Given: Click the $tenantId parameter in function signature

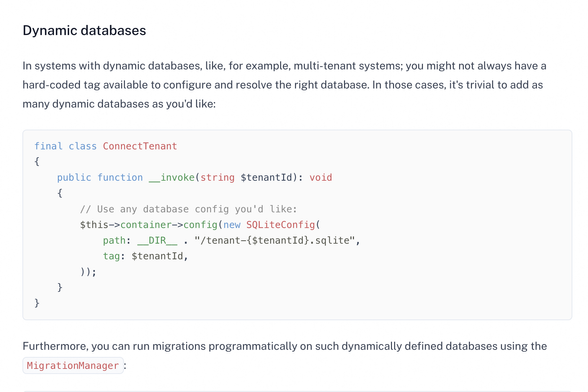Looking at the screenshot, I should point(266,177).
